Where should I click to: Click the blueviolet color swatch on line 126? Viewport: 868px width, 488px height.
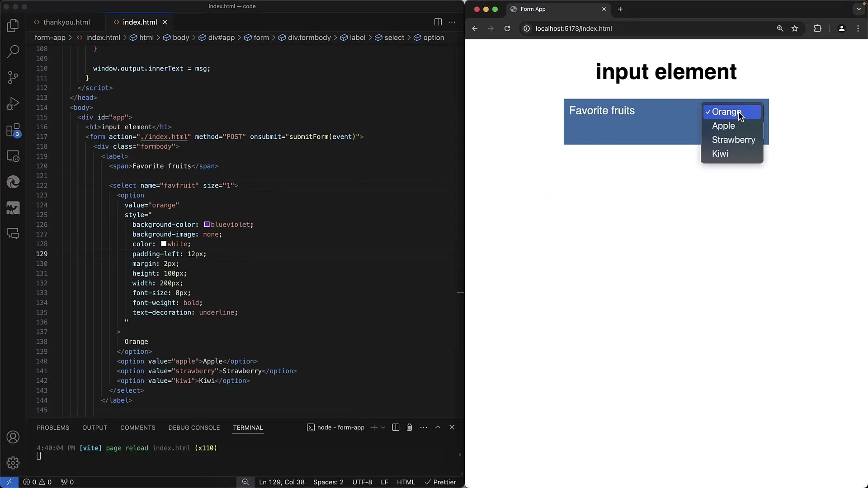(207, 224)
